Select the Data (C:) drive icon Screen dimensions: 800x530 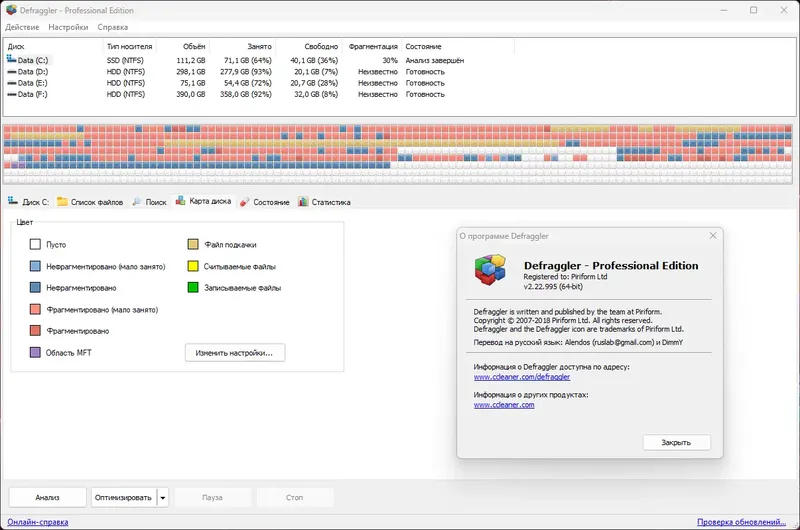[11, 60]
